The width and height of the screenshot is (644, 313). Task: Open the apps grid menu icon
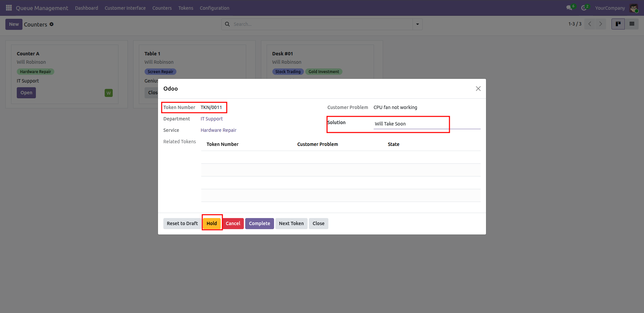coord(9,8)
